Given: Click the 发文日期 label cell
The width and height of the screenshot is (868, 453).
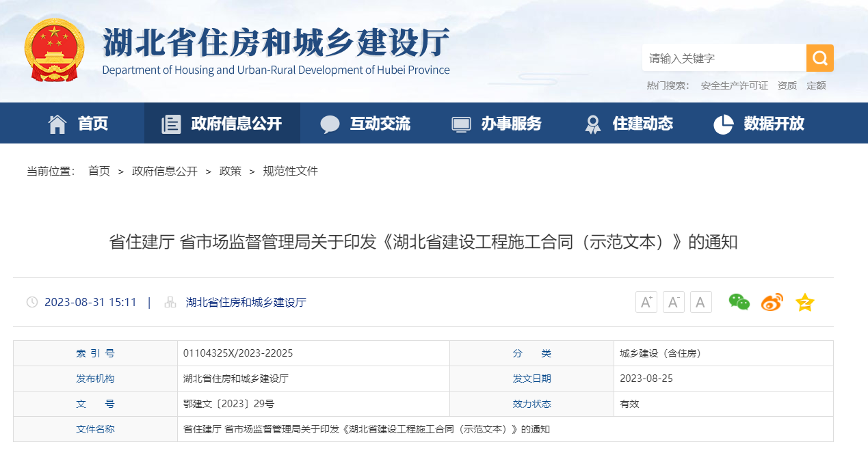Looking at the screenshot, I should (531, 379).
